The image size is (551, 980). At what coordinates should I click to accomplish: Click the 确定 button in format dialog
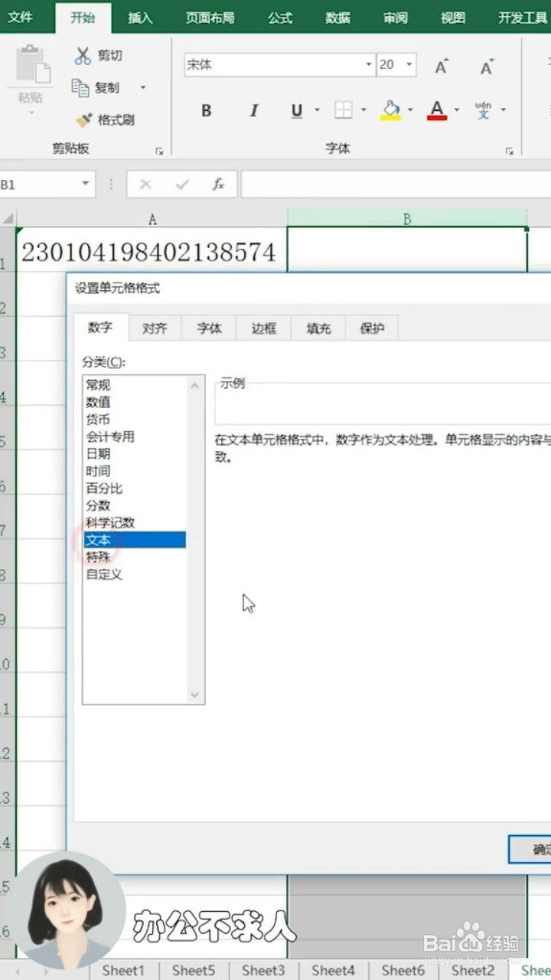coord(530,849)
